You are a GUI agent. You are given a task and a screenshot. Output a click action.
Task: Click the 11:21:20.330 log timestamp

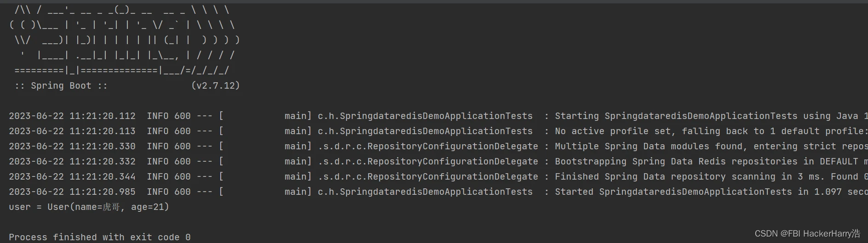[x=103, y=146]
